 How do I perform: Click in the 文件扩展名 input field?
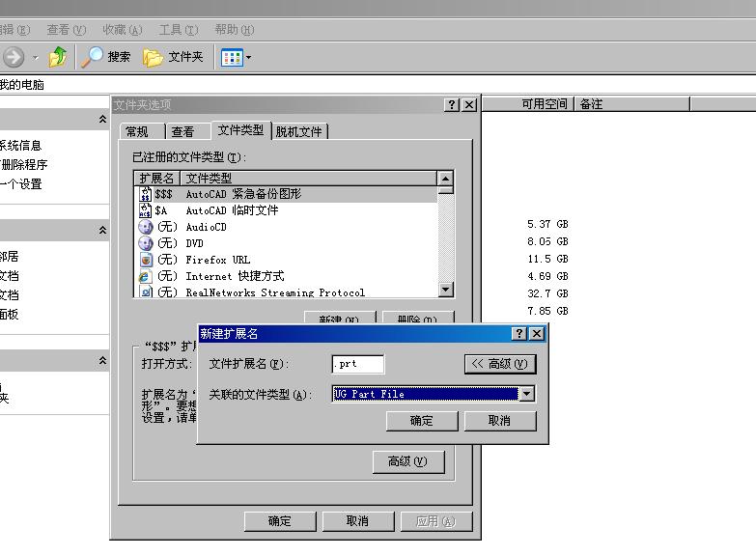click(x=358, y=364)
